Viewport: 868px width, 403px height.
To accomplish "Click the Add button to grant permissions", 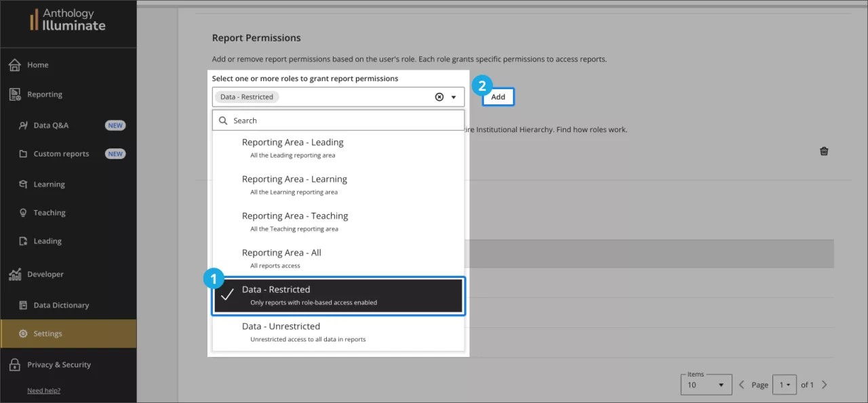I will (x=498, y=96).
